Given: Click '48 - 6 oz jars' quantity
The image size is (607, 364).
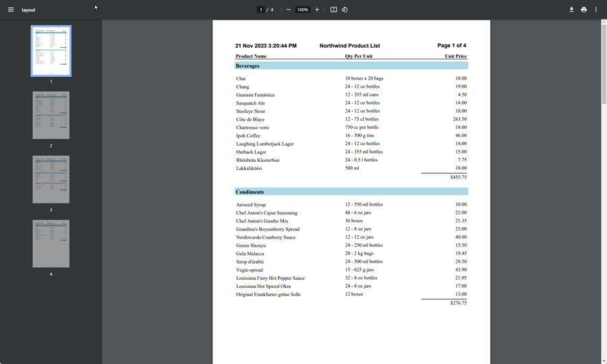Looking at the screenshot, I should tap(357, 212).
